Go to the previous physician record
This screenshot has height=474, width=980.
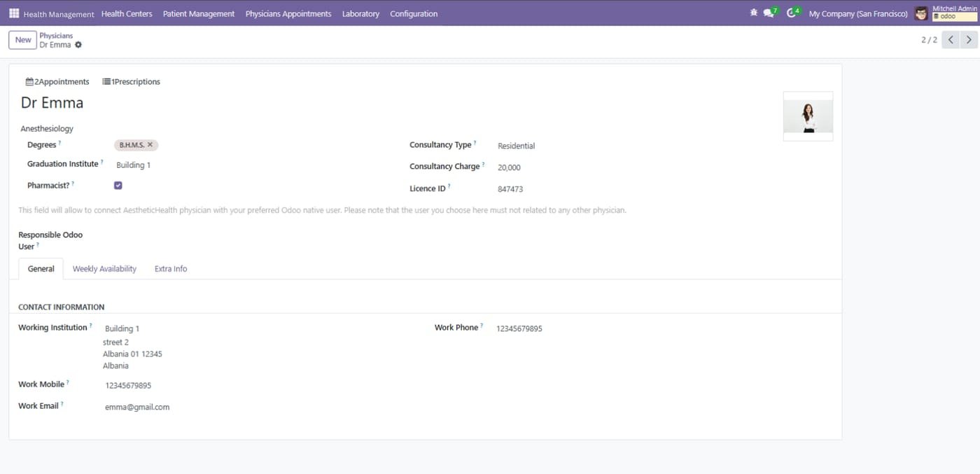(x=951, y=40)
